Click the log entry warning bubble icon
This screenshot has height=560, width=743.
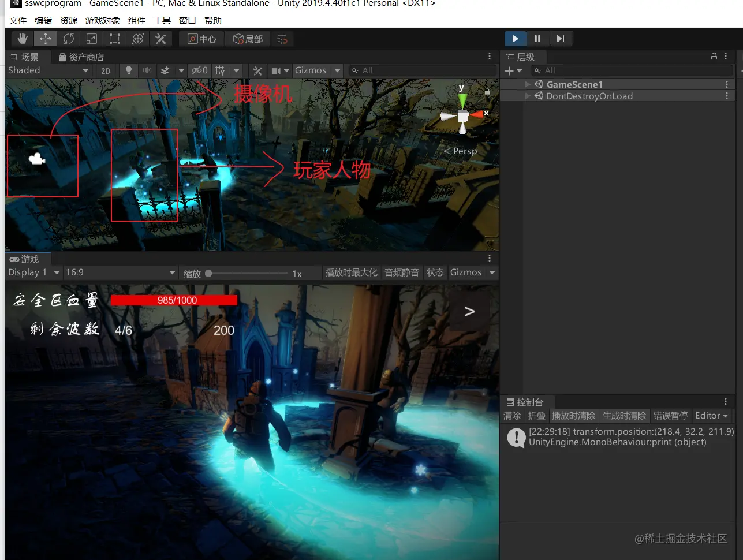(516, 437)
